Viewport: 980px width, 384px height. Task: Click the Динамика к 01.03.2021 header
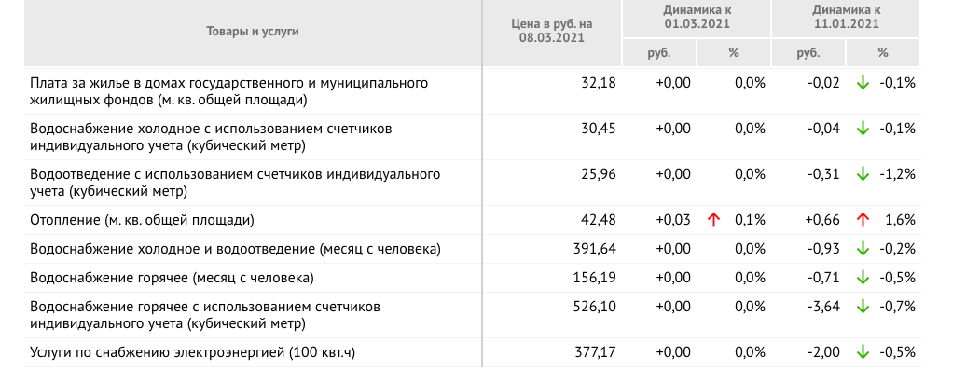pyautogui.click(x=697, y=17)
